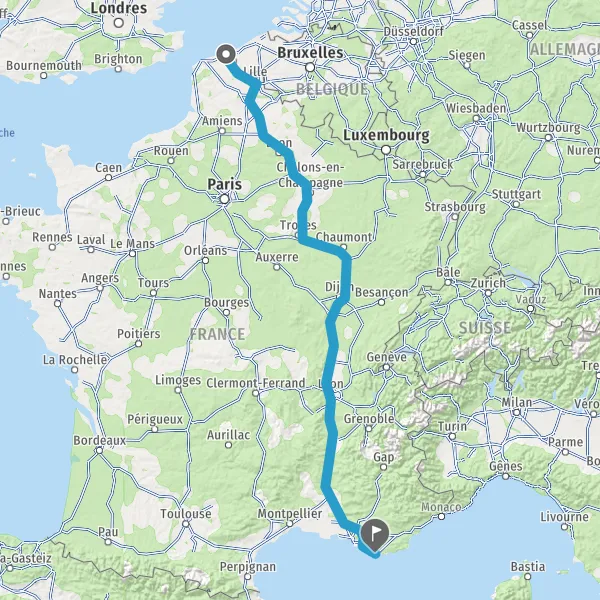
Task: Click the Strasbourg label on the map
Action: pyautogui.click(x=455, y=207)
